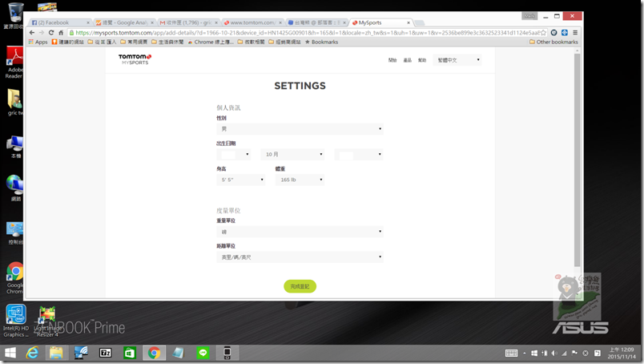This screenshot has height=364, width=644.
Task: Open the Bookmarks starred folder
Action: (321, 42)
